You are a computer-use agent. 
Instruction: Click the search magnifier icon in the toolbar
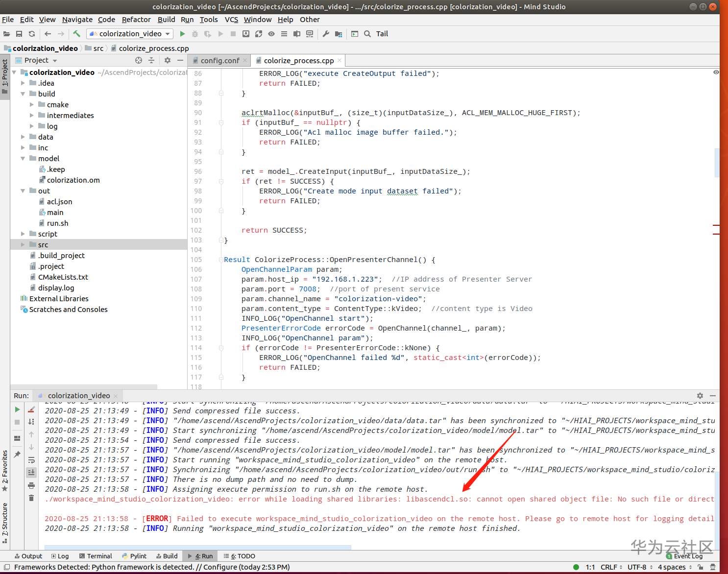pyautogui.click(x=367, y=34)
